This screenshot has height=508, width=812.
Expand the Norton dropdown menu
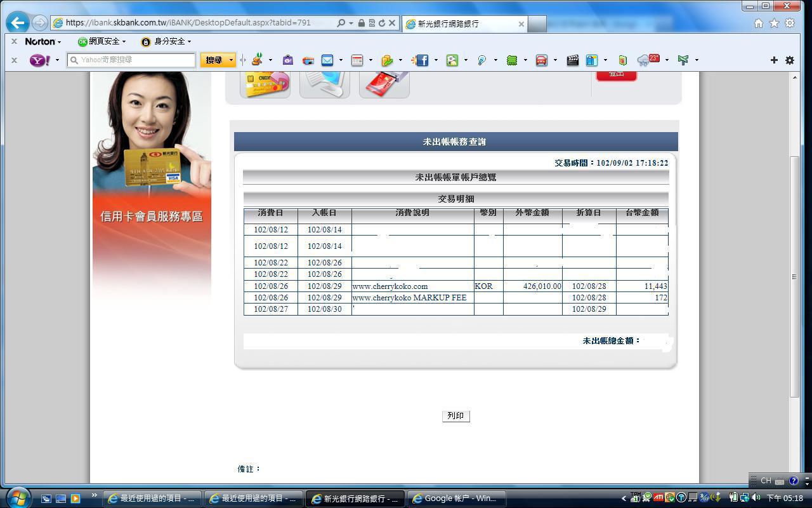tap(43, 41)
